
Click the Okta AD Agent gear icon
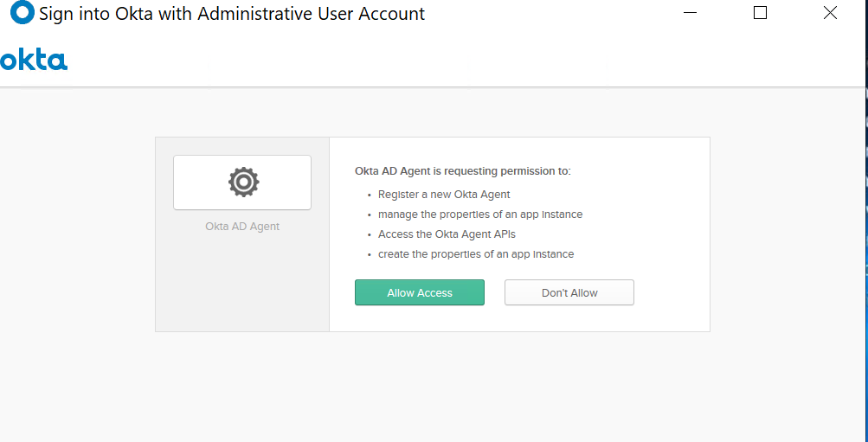click(x=243, y=182)
